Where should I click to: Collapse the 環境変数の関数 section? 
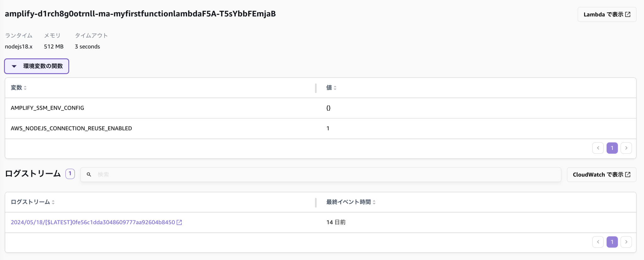pyautogui.click(x=36, y=66)
